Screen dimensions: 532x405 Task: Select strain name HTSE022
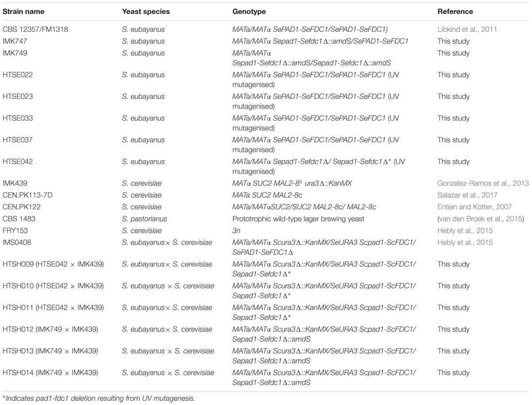coord(18,75)
